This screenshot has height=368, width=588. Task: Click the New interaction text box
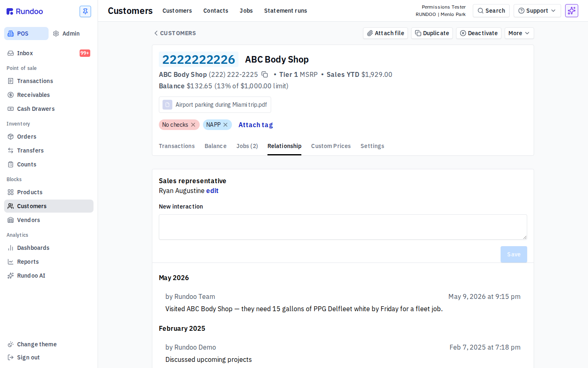343,227
